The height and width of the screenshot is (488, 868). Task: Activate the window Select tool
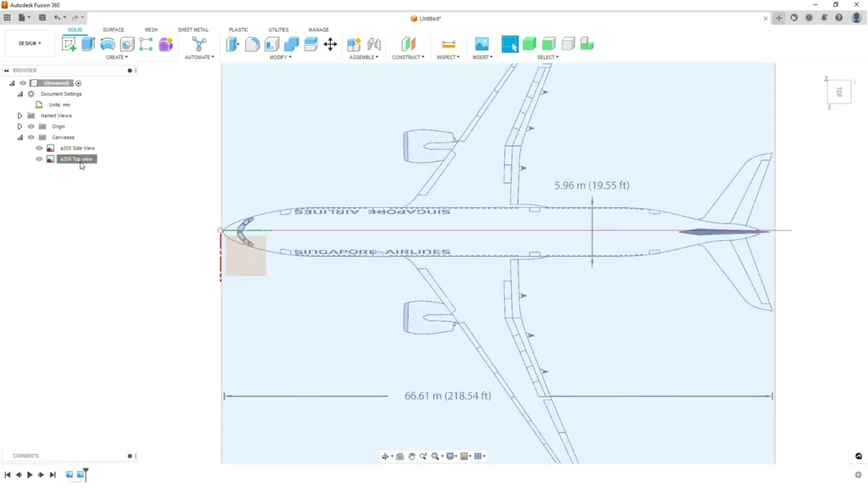510,44
